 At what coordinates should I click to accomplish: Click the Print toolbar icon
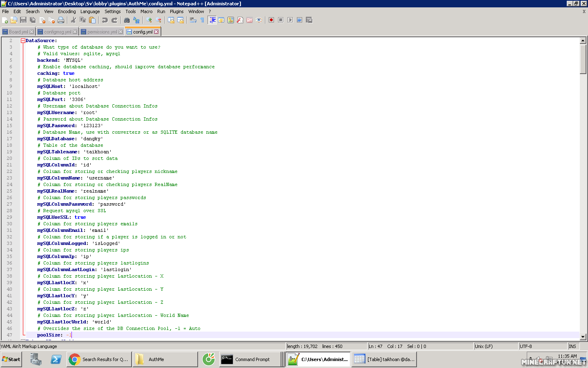point(61,20)
